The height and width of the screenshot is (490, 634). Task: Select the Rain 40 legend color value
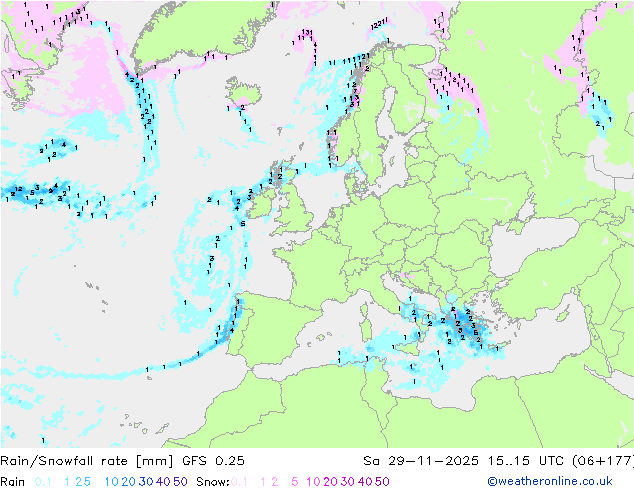(x=163, y=482)
